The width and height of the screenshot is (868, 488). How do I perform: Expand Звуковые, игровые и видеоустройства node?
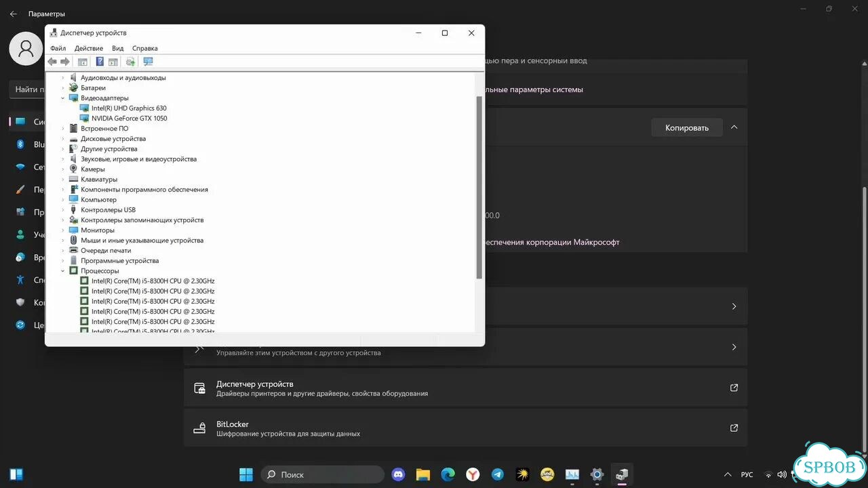[63, 159]
